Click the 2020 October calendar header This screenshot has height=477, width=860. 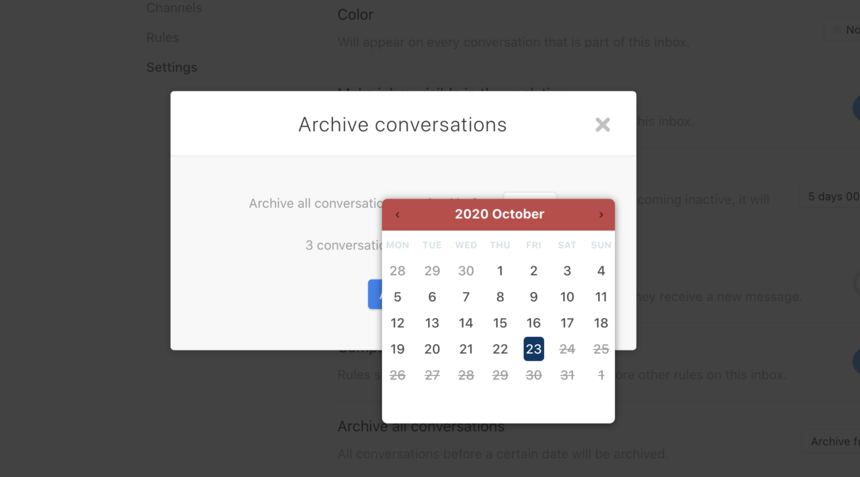[499, 214]
